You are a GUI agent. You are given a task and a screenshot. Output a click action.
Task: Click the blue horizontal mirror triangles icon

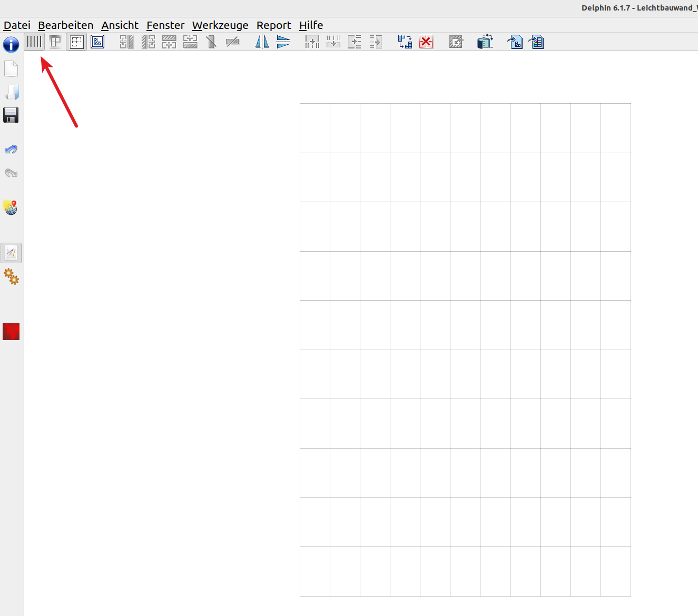point(262,42)
